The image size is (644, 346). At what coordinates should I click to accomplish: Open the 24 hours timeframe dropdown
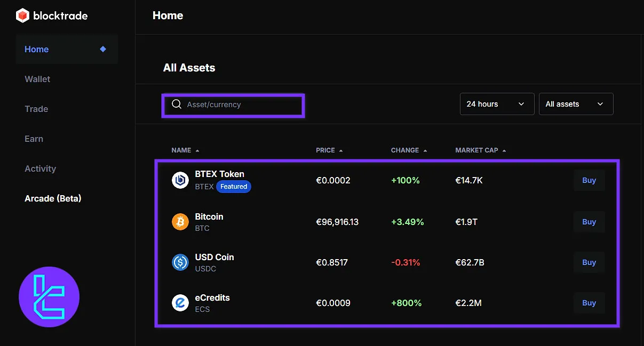(497, 104)
